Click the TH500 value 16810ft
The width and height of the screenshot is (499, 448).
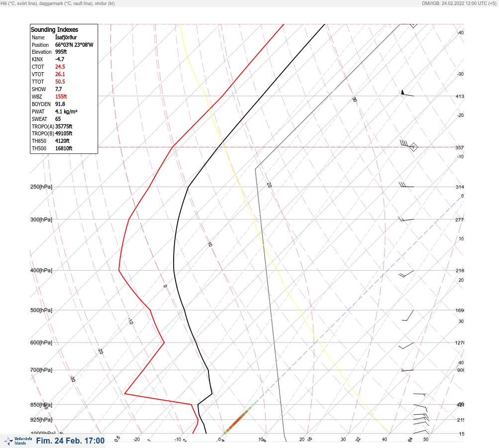pyautogui.click(x=64, y=148)
